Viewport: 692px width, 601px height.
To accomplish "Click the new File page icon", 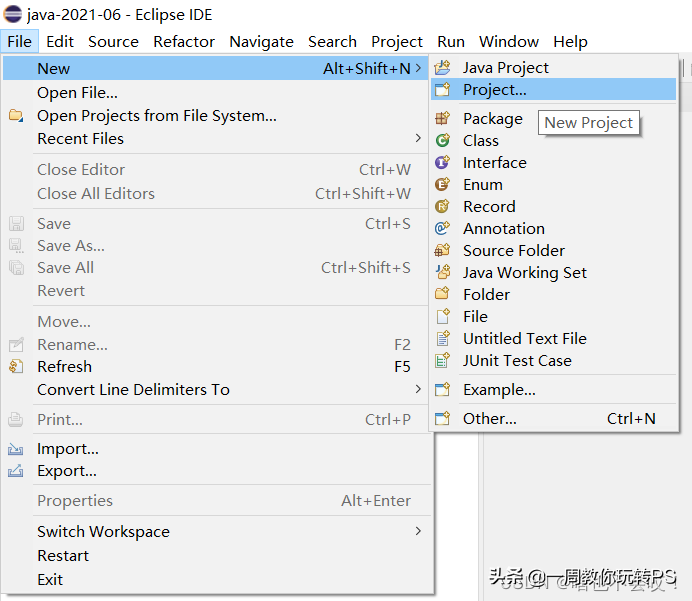I will [x=442, y=316].
